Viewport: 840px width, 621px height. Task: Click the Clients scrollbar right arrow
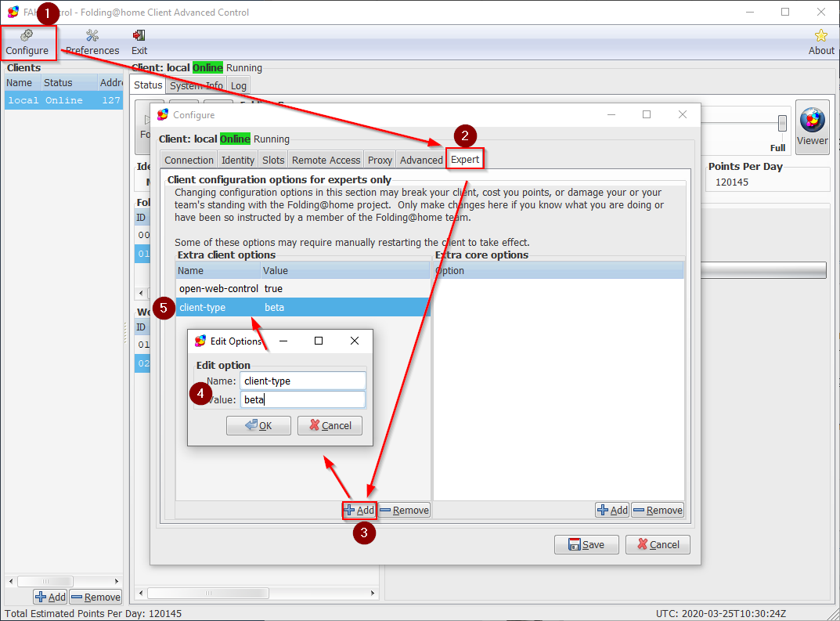coord(116,581)
